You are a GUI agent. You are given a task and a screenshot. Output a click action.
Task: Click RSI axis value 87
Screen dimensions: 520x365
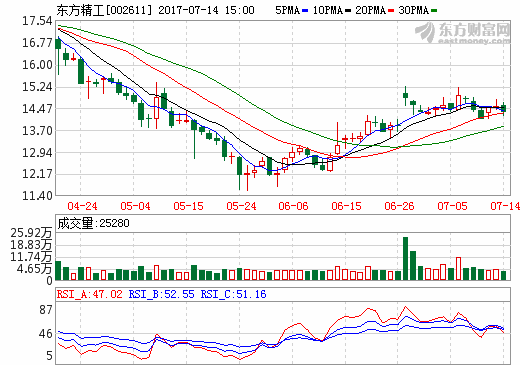(x=46, y=310)
